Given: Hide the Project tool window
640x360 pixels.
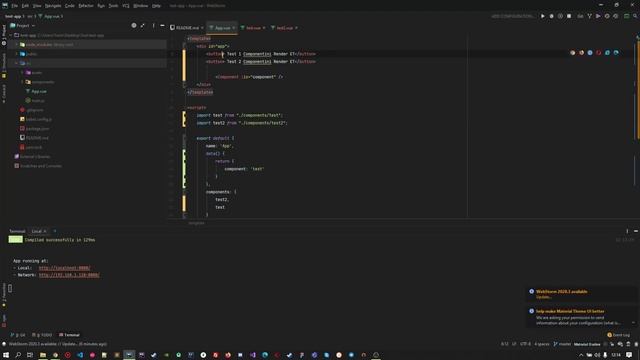Looking at the screenshot, I should tap(162, 25).
